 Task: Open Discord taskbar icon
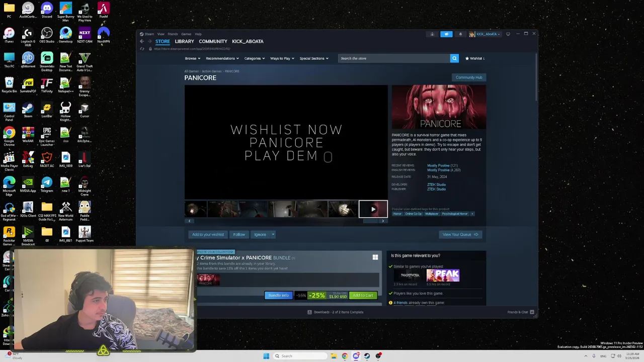pos(356,356)
